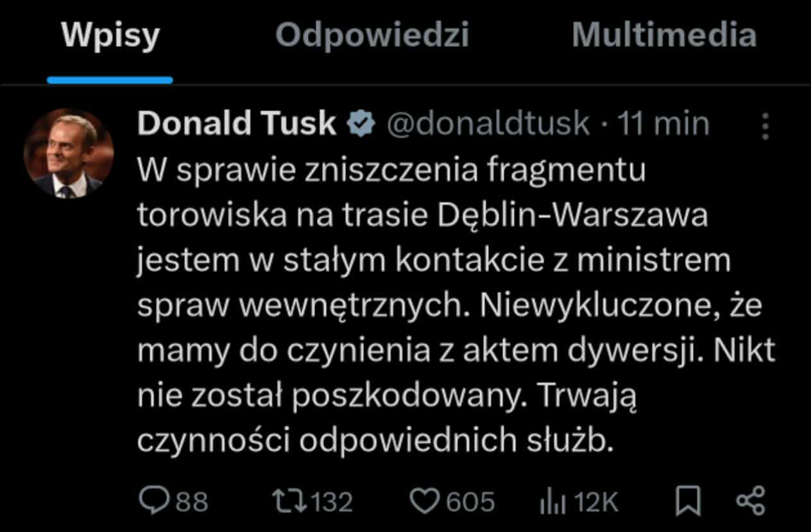Open view analytics bar chart icon
The width and height of the screenshot is (811, 532).
coord(553,501)
